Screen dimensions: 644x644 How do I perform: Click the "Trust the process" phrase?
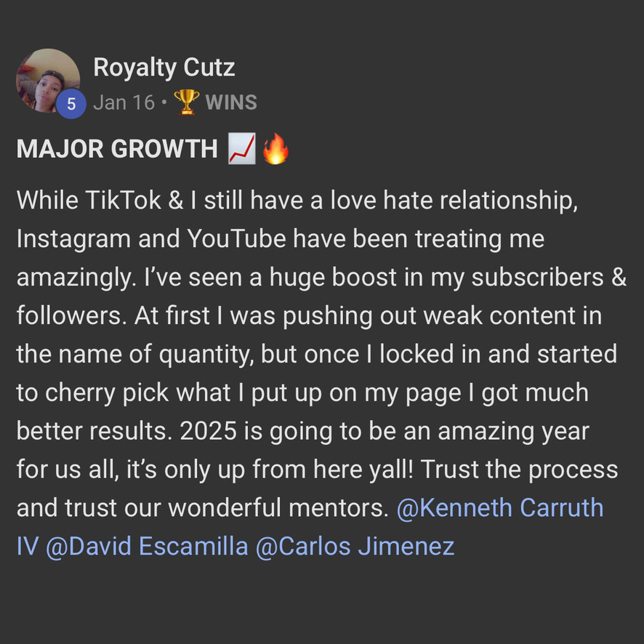[x=519, y=469]
